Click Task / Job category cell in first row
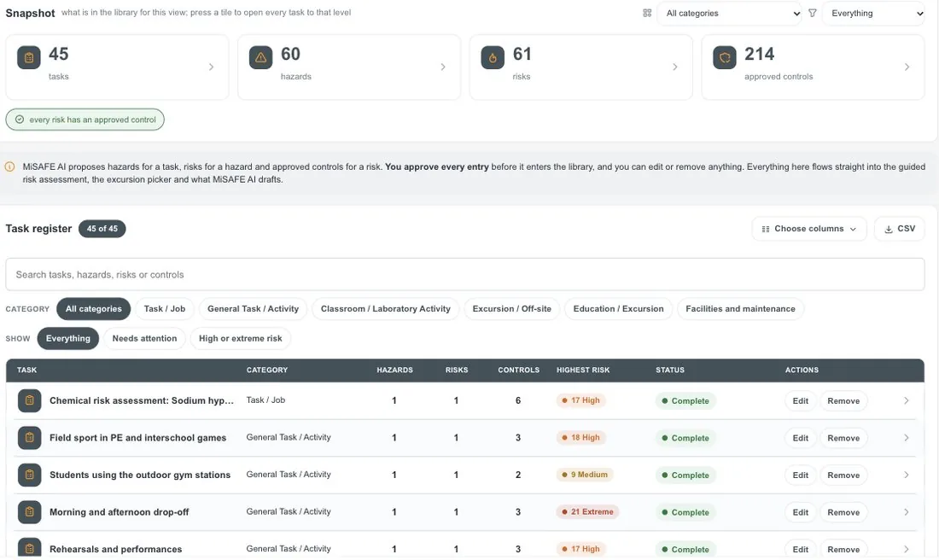The width and height of the screenshot is (939, 560). pos(265,400)
